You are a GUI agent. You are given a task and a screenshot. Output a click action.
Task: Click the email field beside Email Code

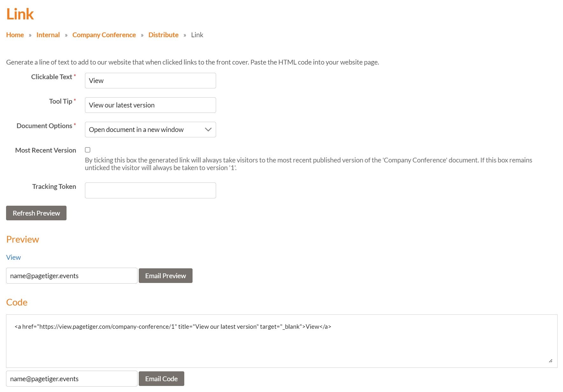(x=72, y=379)
